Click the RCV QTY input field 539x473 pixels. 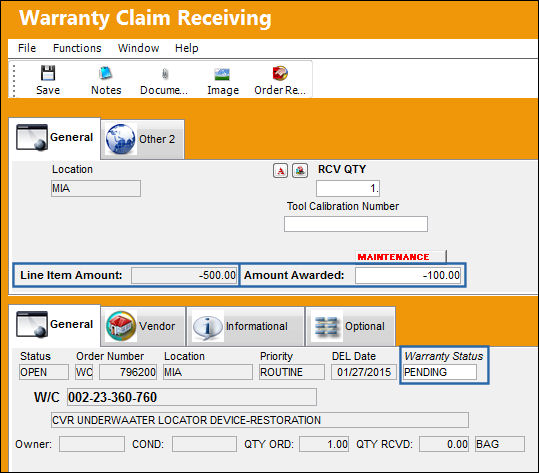tap(348, 188)
